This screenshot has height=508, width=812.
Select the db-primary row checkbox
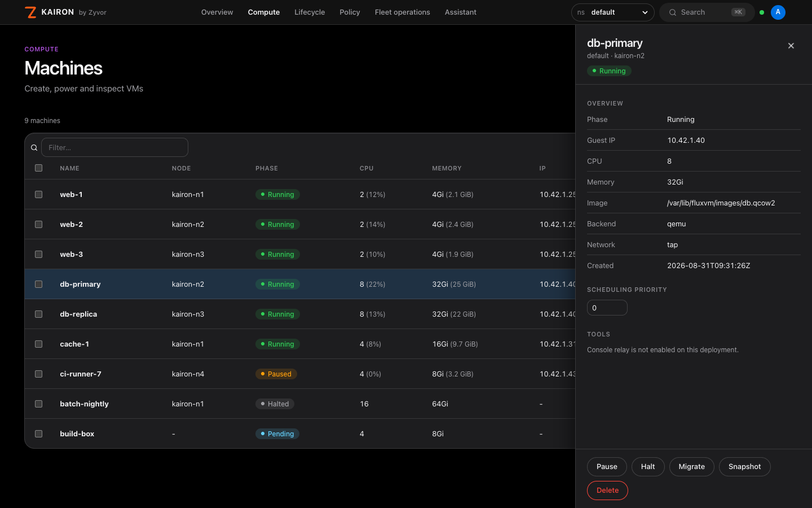(39, 284)
